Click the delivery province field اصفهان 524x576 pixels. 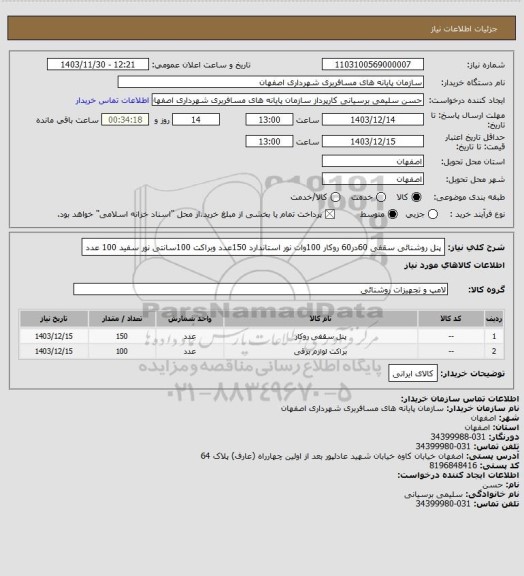tap(373, 161)
